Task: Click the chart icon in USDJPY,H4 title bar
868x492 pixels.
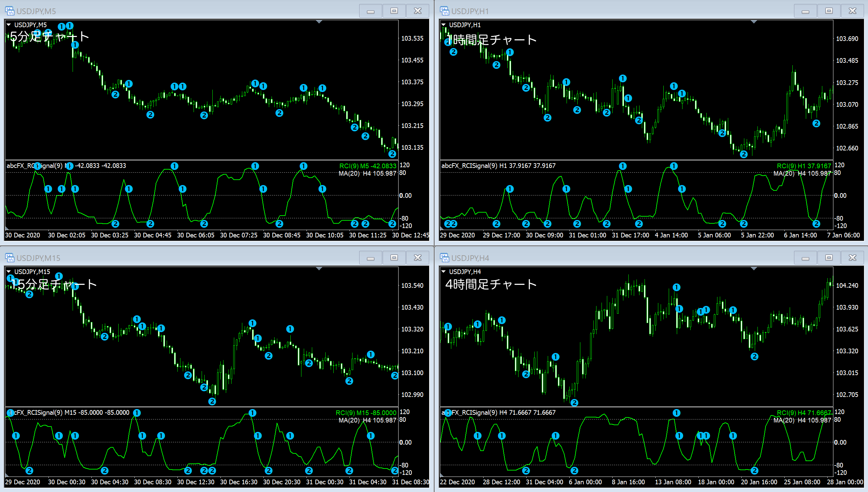Action: (445, 258)
